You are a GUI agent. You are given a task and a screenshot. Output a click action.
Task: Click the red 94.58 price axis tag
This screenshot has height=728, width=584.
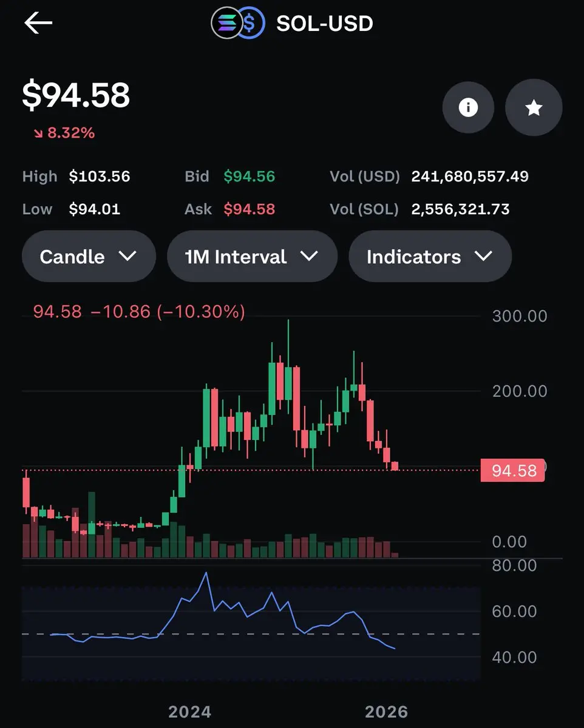pos(512,470)
